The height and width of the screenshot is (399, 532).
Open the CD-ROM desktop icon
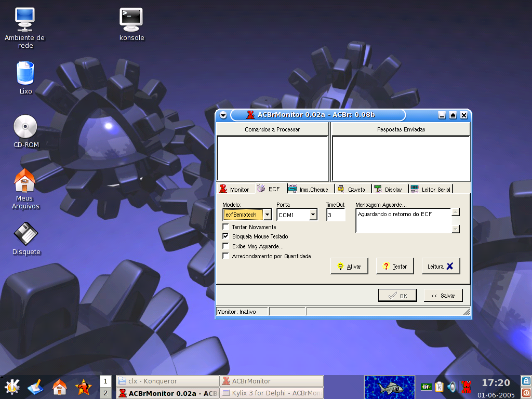(x=25, y=127)
